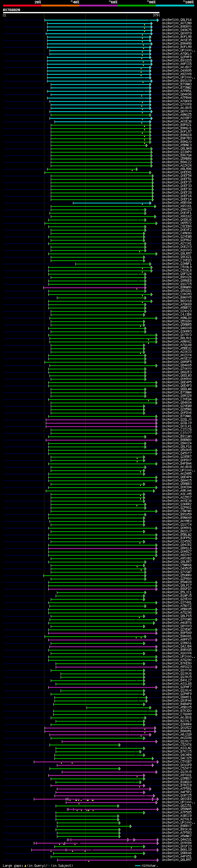The image size is (197, 868).
Task: Open the UniRef100_B6KLS9 entry
Action: tap(177, 850)
